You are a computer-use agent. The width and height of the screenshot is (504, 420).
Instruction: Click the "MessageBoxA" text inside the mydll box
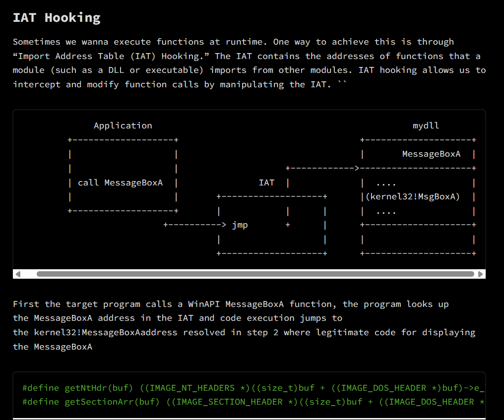[432, 154]
